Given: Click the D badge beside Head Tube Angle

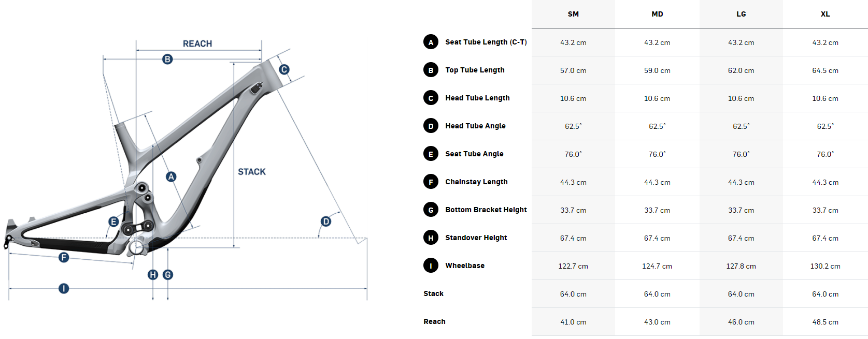Looking at the screenshot, I should 431,126.
